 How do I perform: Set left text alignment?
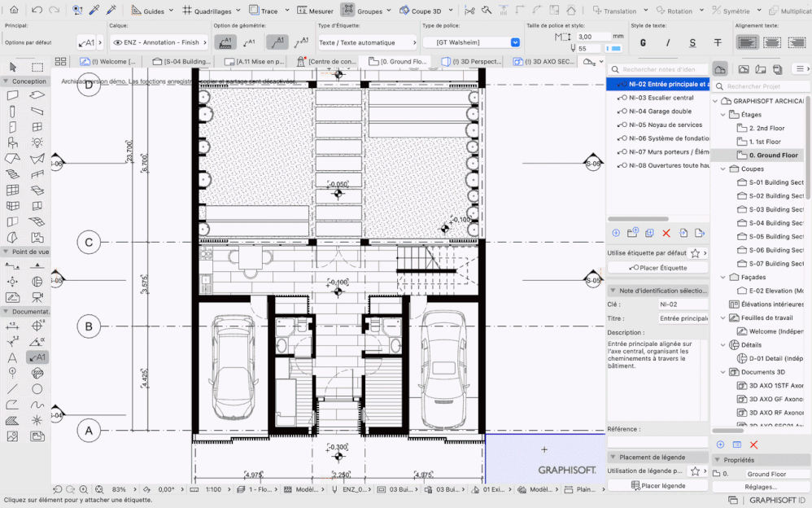click(747, 42)
